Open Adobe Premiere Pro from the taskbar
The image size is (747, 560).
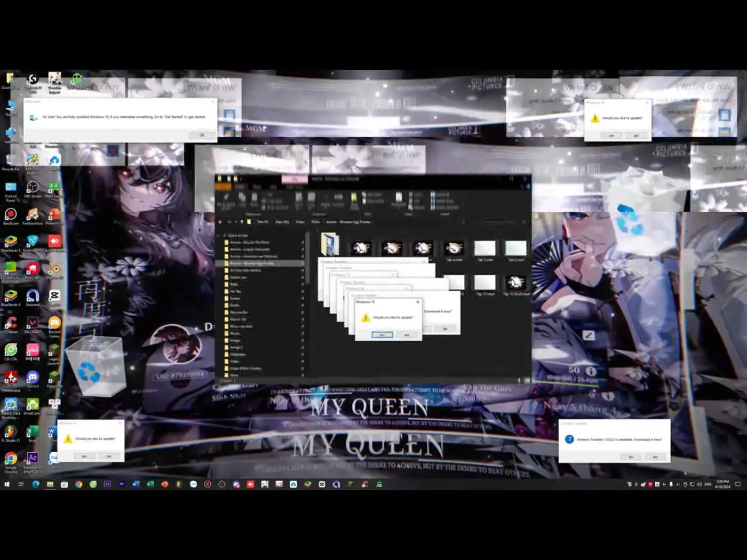pyautogui.click(x=122, y=484)
